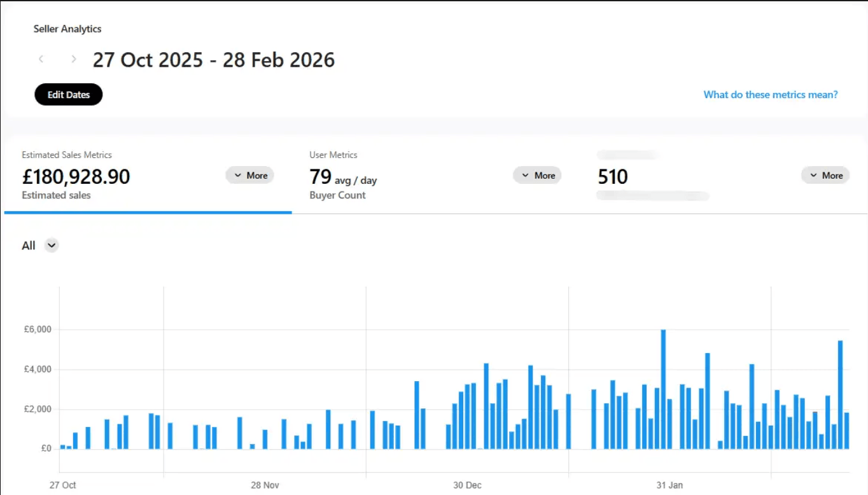Go to next date range arrow
Screen dimensions: 868x495
(74, 59)
